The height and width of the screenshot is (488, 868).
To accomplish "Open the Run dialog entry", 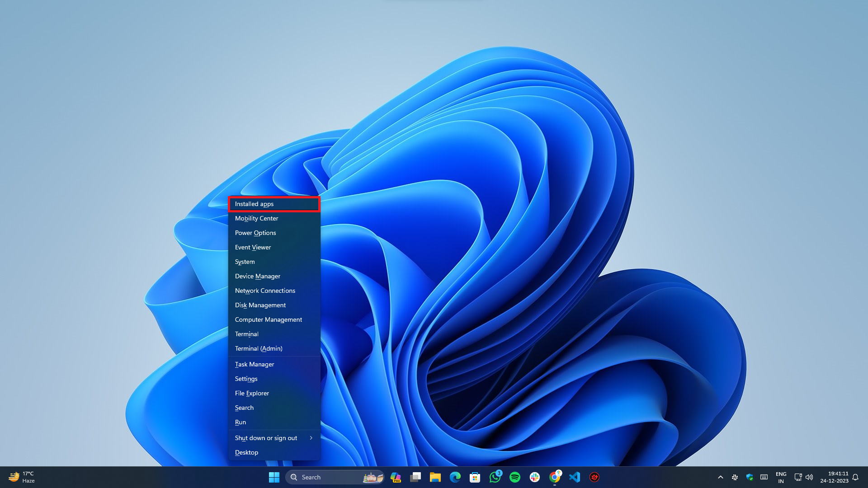I will pyautogui.click(x=274, y=422).
